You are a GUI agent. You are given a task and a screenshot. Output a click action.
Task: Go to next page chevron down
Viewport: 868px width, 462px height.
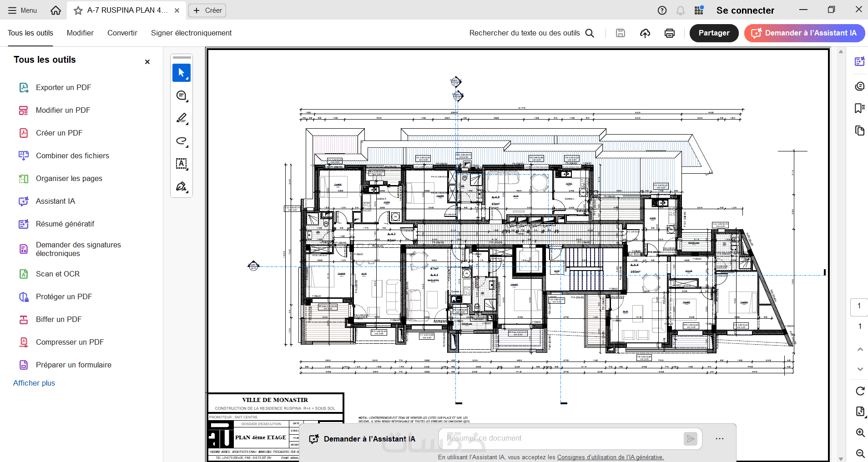click(x=860, y=369)
